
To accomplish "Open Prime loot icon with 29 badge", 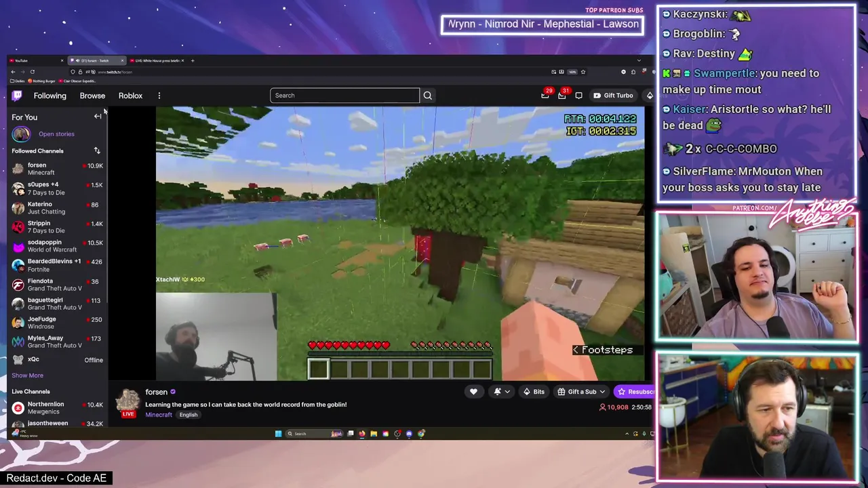I will (x=545, y=96).
